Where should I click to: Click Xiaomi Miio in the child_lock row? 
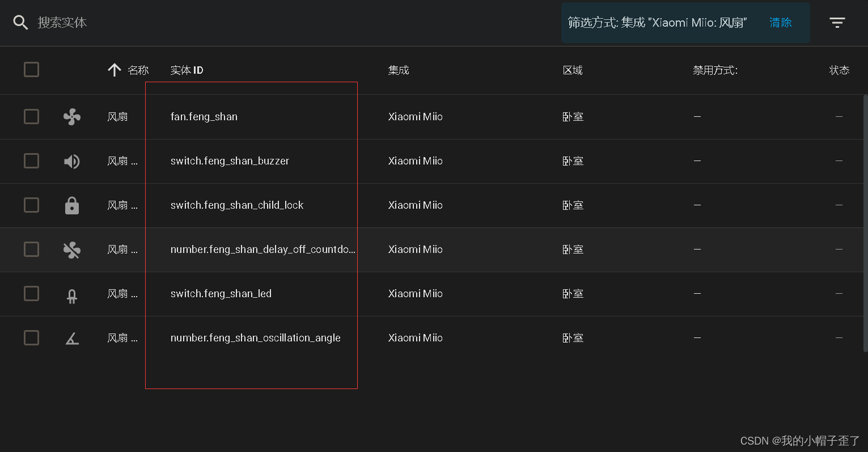(x=416, y=205)
